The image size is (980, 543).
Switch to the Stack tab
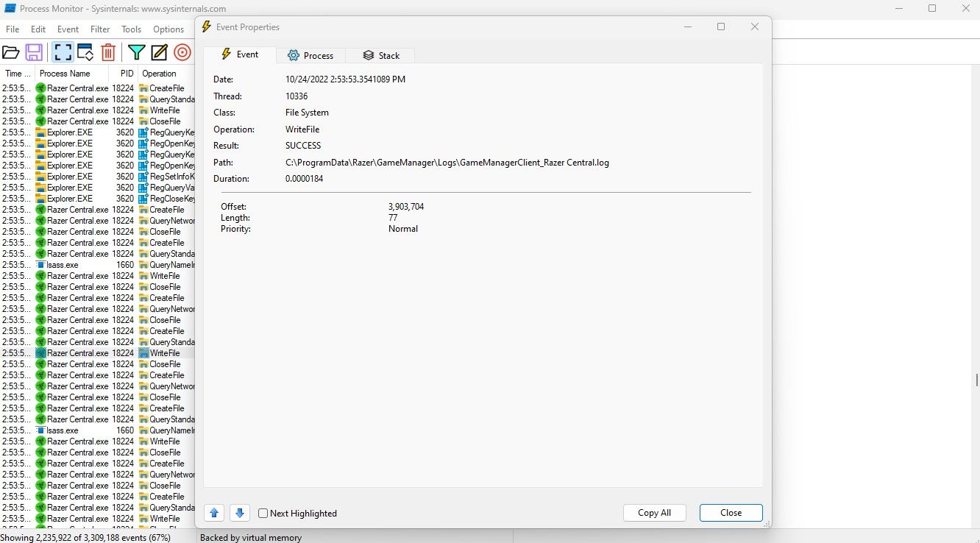click(x=380, y=55)
